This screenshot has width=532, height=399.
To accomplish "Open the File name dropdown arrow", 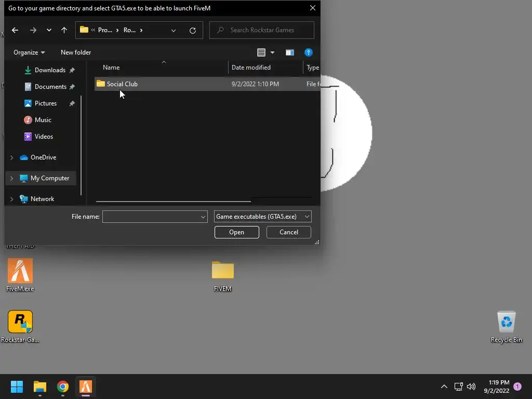I will [203, 217].
